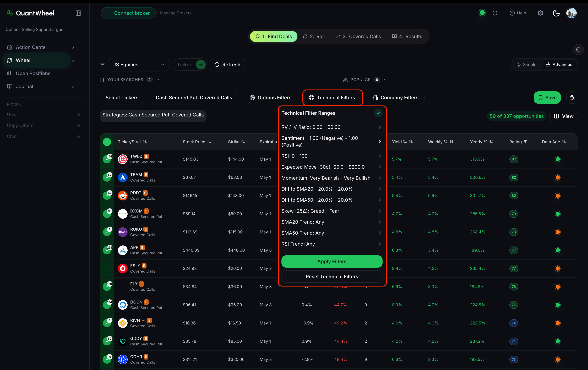The height and width of the screenshot is (370, 588).
Task: Open the View columns button
Action: (563, 116)
